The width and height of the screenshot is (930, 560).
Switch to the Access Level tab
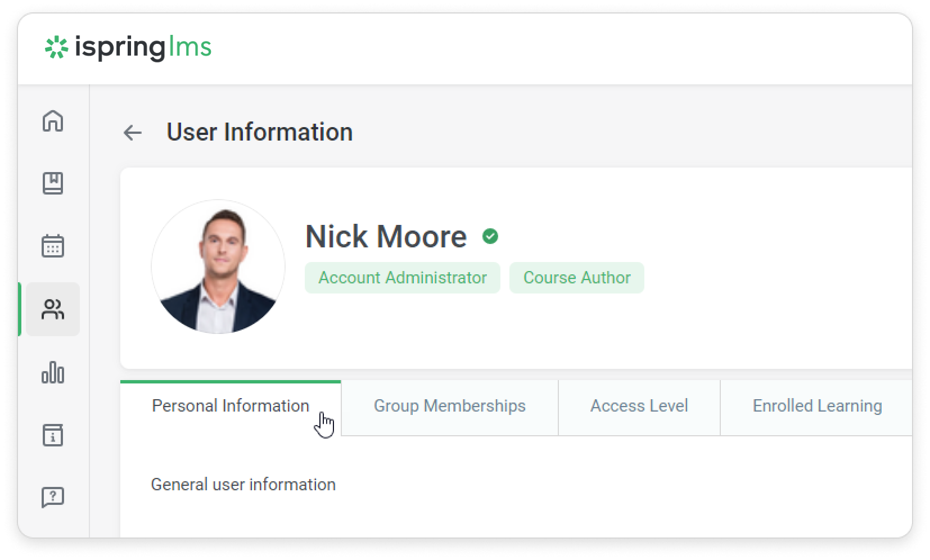639,406
